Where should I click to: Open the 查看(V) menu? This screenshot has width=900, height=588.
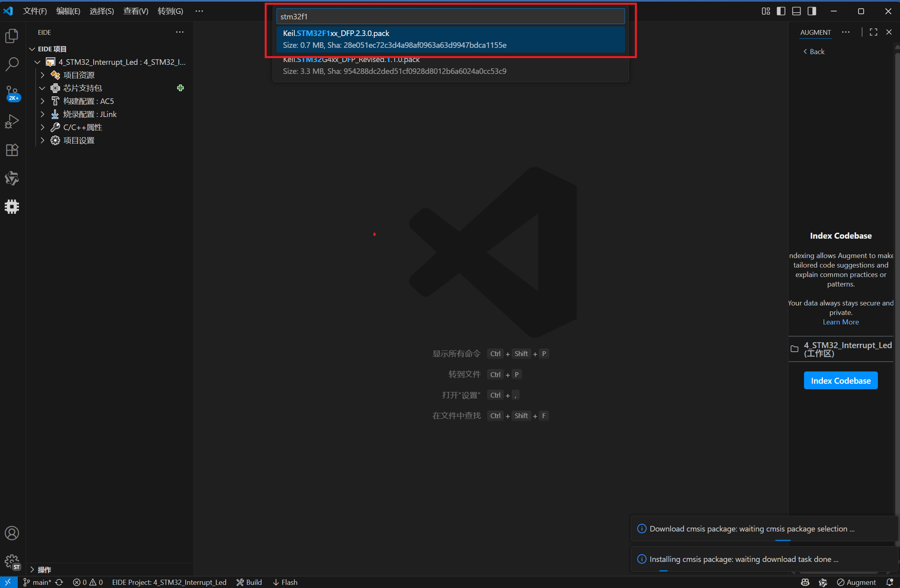click(136, 11)
